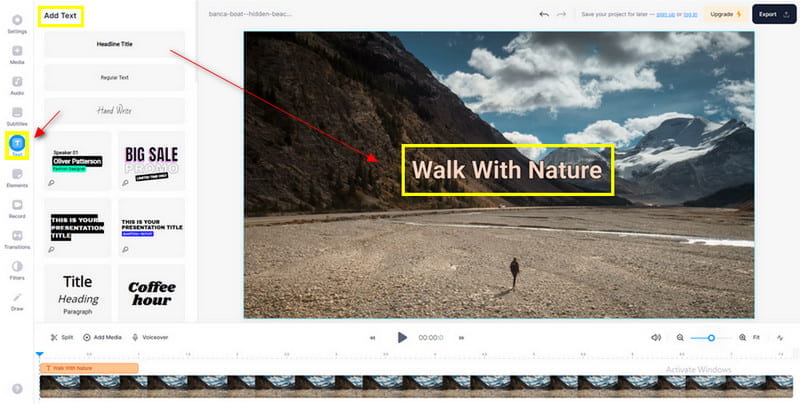Select the video track in timeline
The width and height of the screenshot is (800, 404).
point(416,386)
